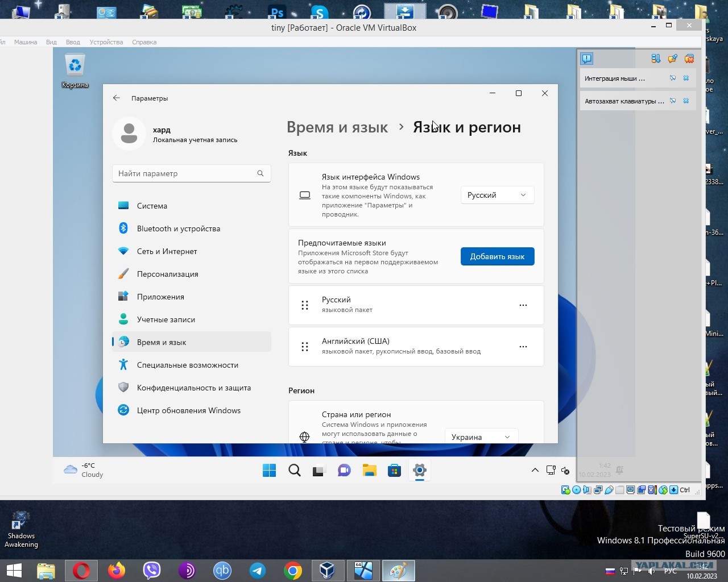The image size is (728, 582).
Task: Open Учетные записи settings
Action: [192, 319]
